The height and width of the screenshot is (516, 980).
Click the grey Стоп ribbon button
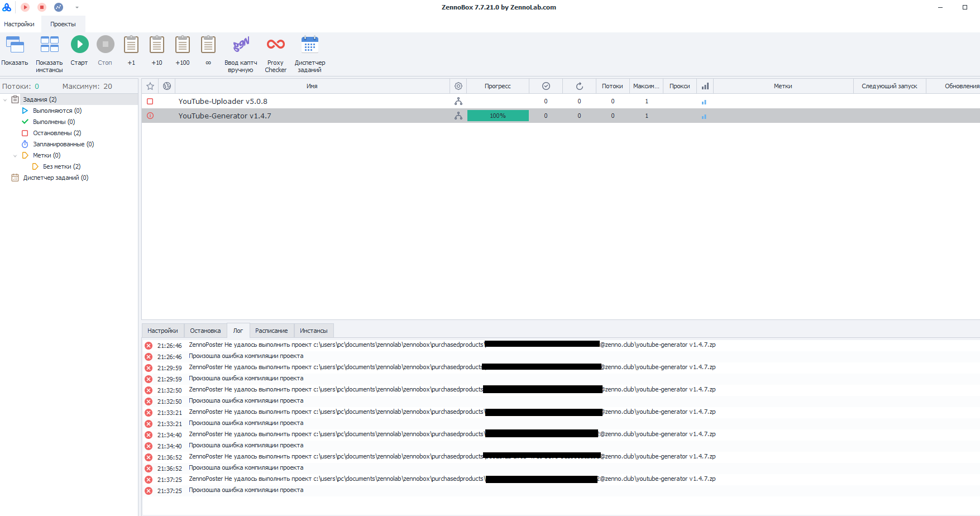pos(105,45)
